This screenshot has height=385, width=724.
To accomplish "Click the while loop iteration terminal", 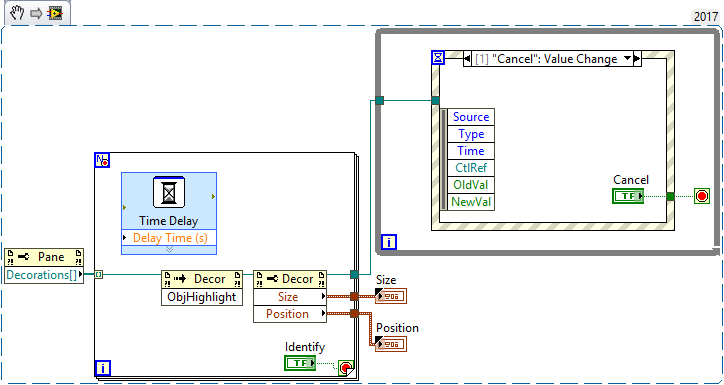I will [389, 242].
